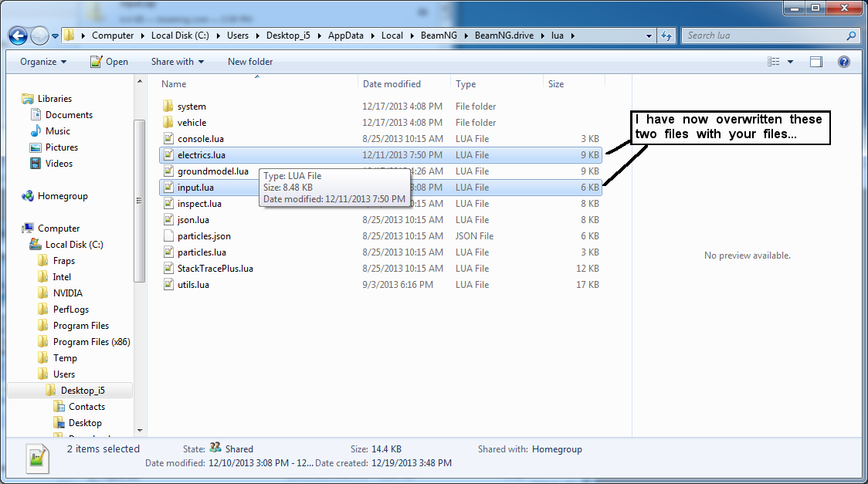868x484 pixels.
Task: Expand the chevron after lua breadcrumb
Action: click(x=572, y=36)
